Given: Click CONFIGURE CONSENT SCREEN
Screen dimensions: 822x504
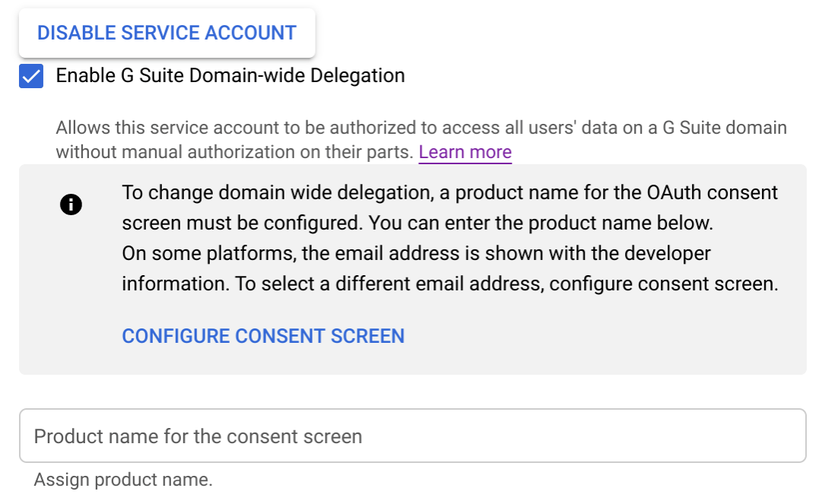Looking at the screenshot, I should tap(263, 335).
